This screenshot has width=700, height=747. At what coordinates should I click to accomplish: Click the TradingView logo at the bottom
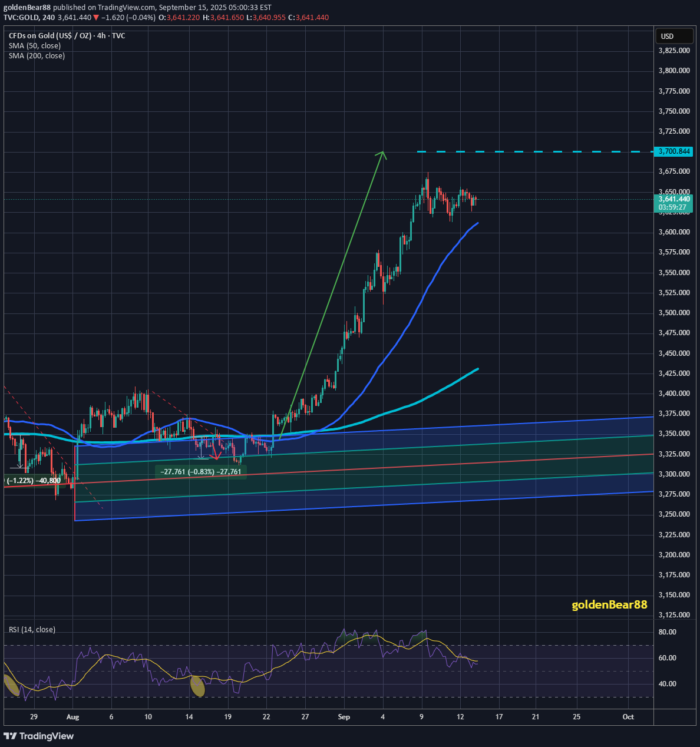tap(39, 736)
